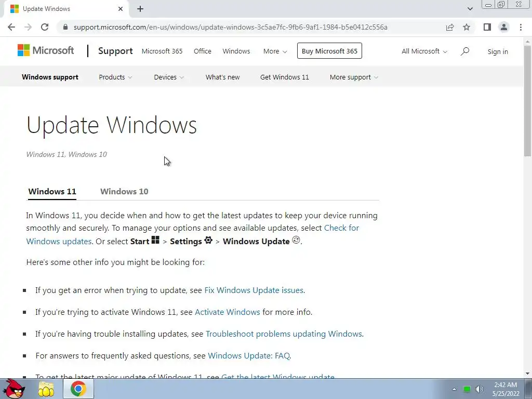Expand the All Microsoft dropdown
The width and height of the screenshot is (532, 399).
424,51
